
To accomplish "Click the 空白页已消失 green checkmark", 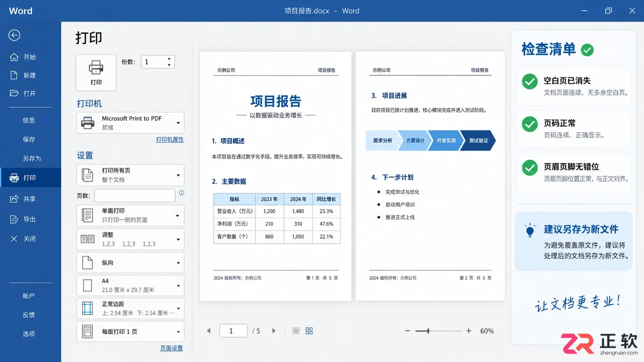I will 530,82.
